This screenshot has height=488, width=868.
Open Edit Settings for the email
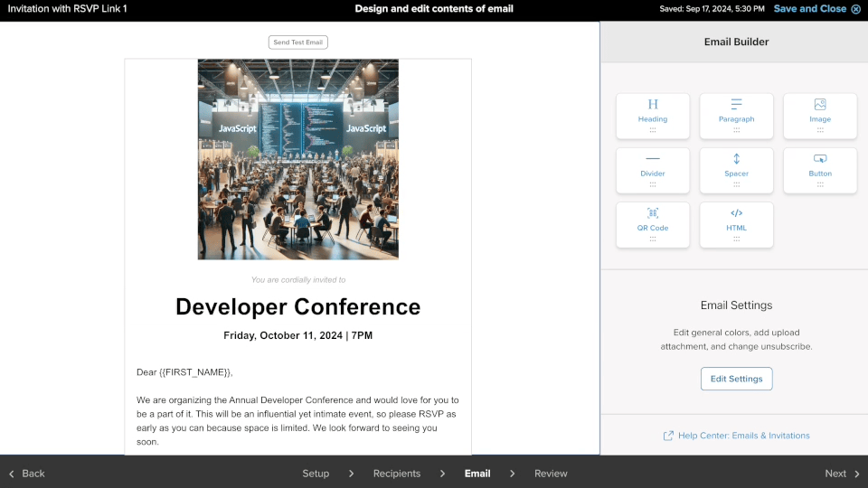[736, 379]
